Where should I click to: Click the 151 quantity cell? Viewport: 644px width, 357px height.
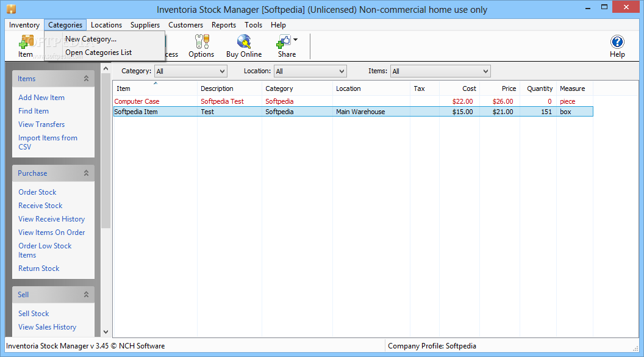pos(546,111)
